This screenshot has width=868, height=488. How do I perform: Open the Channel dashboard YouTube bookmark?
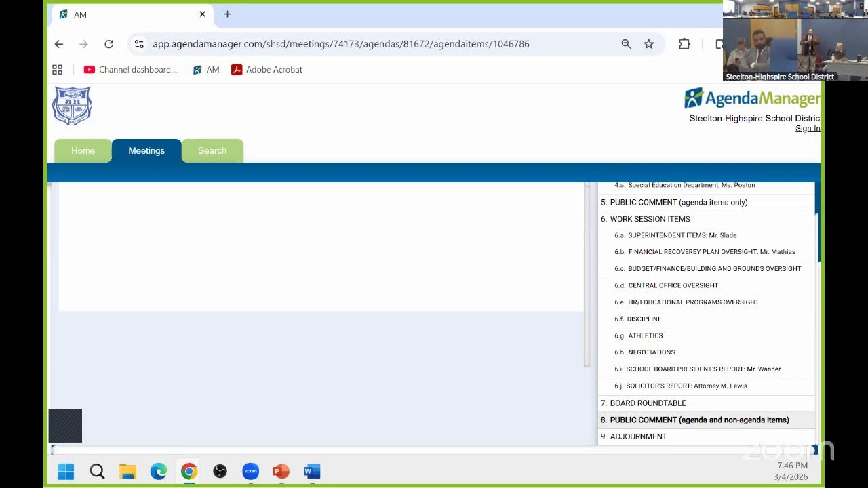[130, 70]
